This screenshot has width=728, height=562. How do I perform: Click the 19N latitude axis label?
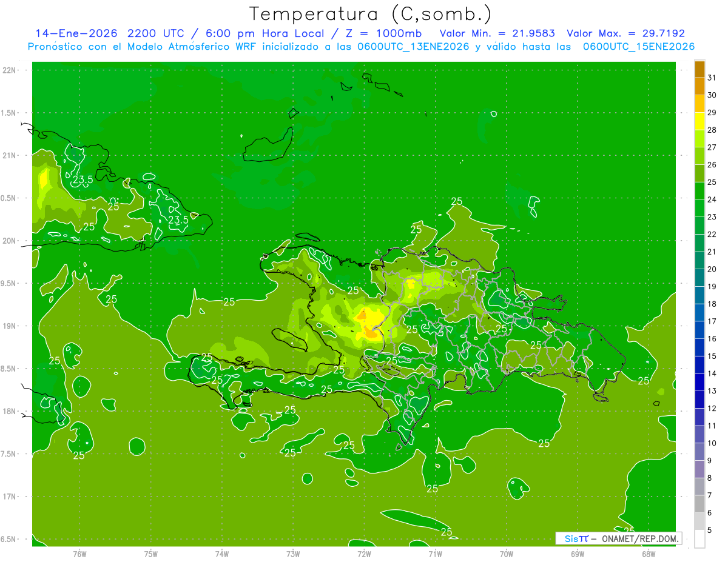click(x=10, y=326)
